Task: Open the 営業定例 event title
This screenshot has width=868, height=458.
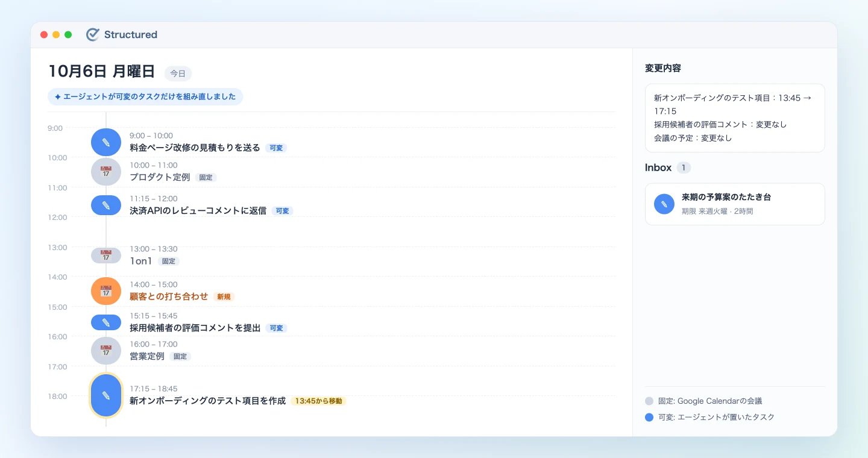Action: tap(147, 356)
